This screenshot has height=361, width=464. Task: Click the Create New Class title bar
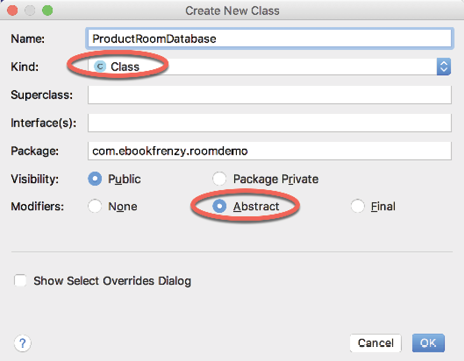(x=232, y=11)
